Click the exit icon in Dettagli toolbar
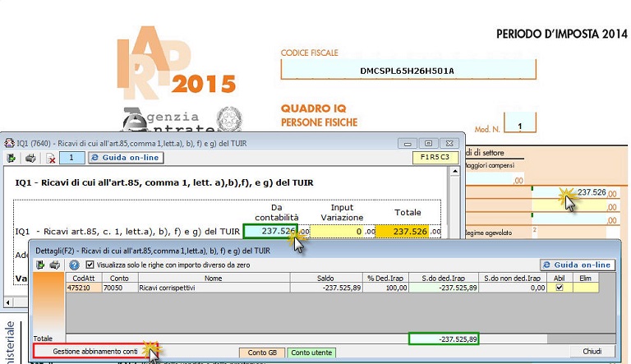 [x=39, y=265]
